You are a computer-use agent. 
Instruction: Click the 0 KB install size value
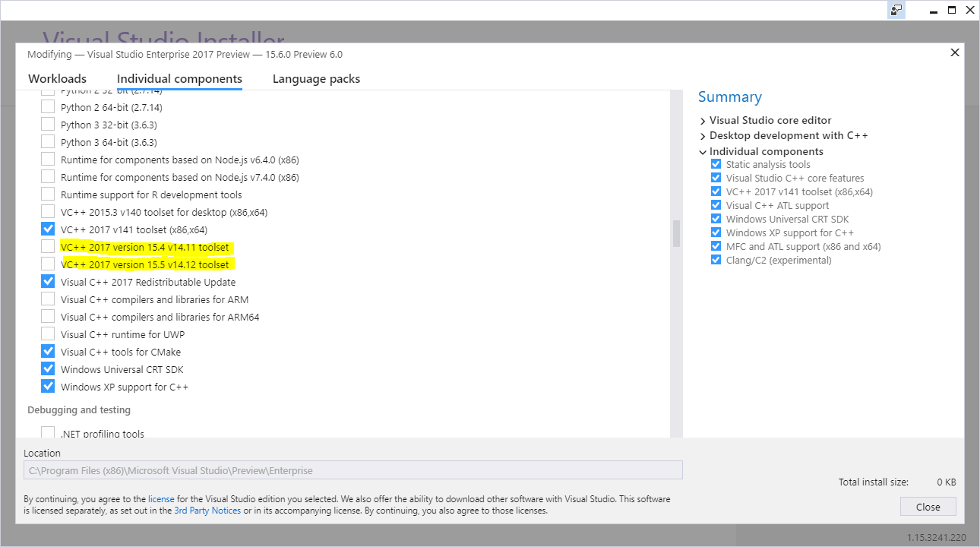(x=946, y=482)
